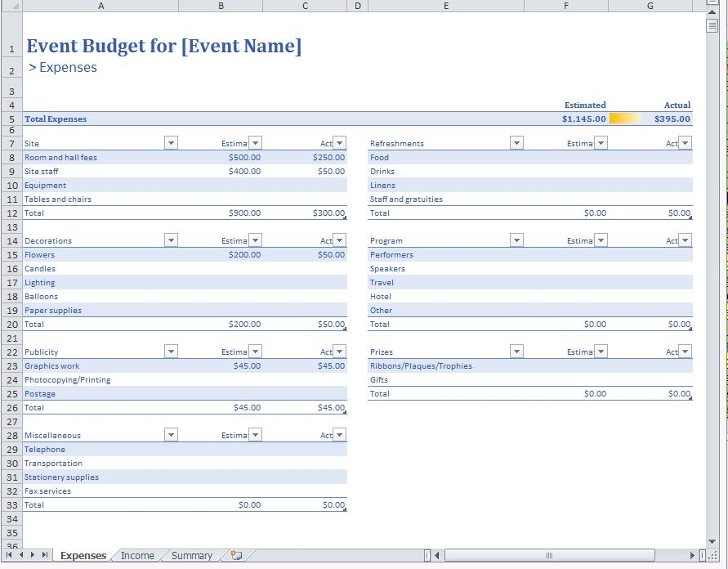Click the vertical scrollbar thumb
This screenshot has height=569, width=728.
click(712, 26)
